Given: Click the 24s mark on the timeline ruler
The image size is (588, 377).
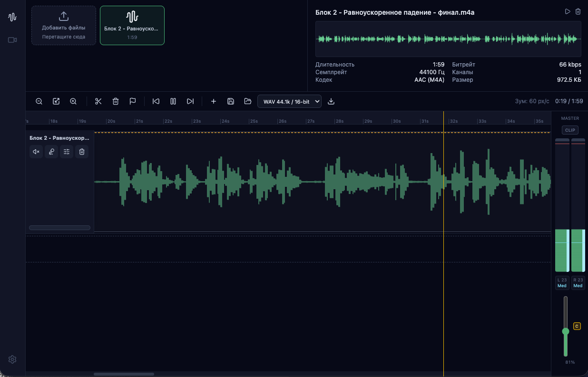Looking at the screenshot, I should pos(225,121).
